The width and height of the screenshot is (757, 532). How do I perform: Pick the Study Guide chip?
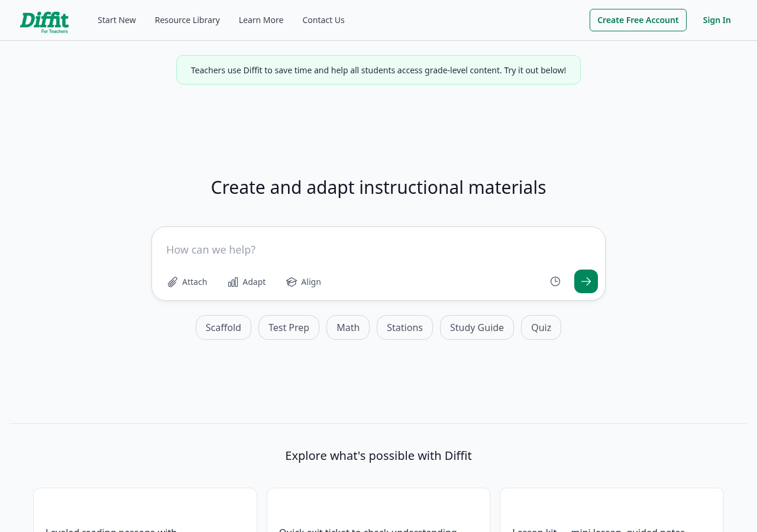click(477, 327)
